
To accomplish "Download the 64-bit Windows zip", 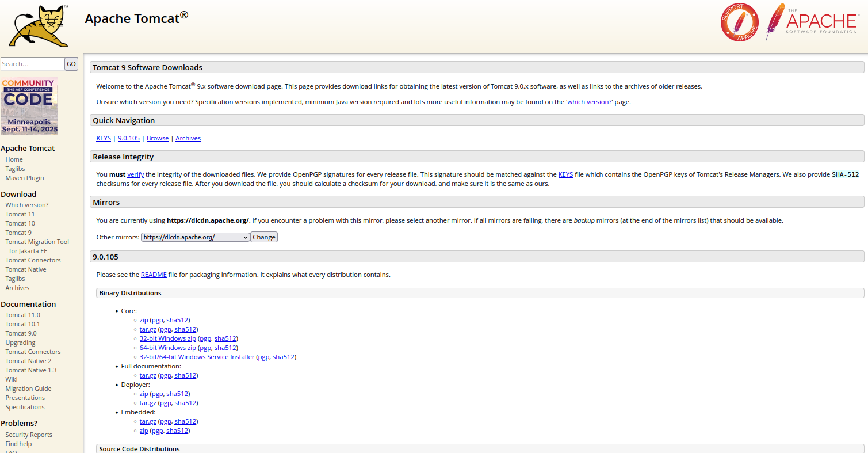I will click(x=167, y=348).
